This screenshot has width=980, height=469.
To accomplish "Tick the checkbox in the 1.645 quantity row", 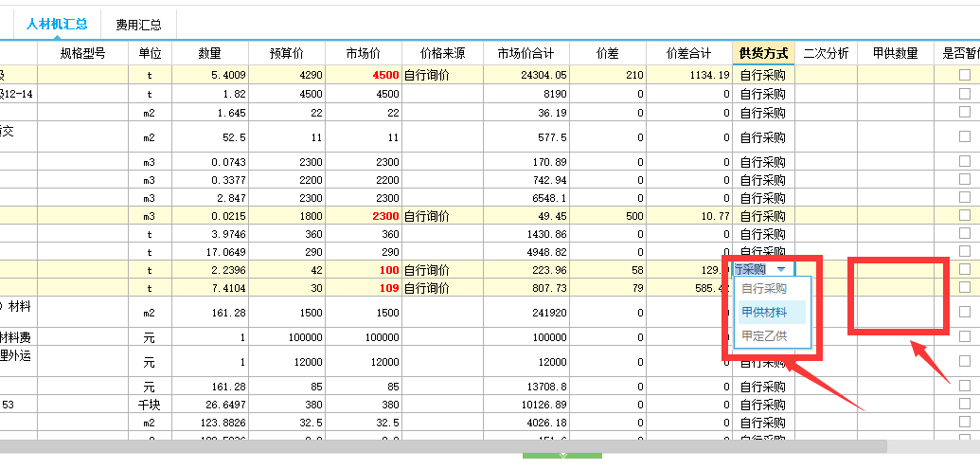I will pyautogui.click(x=964, y=112).
